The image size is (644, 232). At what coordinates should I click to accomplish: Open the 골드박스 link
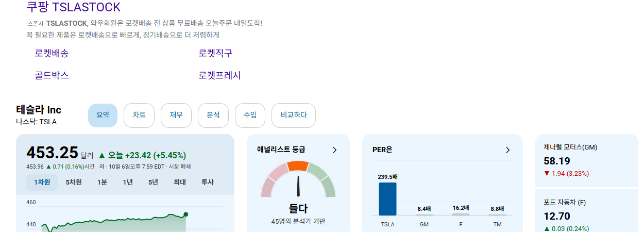pos(52,75)
